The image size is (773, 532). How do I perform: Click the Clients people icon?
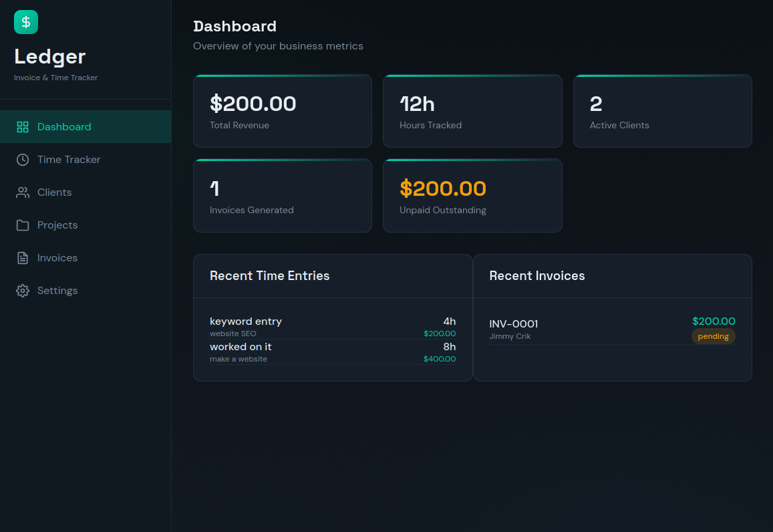[x=23, y=192]
